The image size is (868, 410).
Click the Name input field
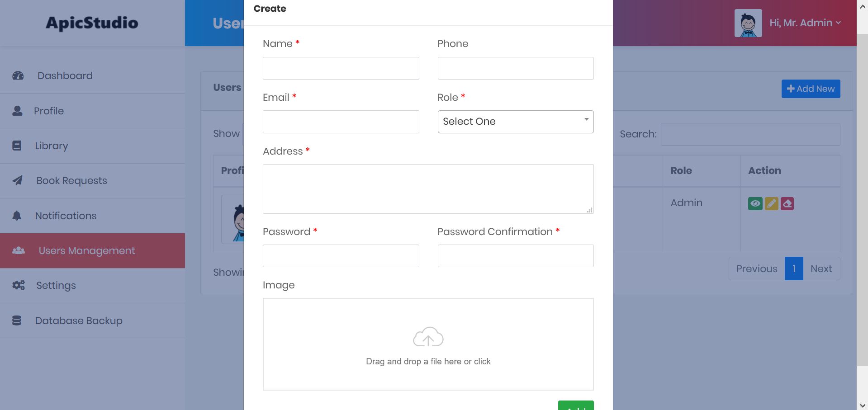pyautogui.click(x=341, y=68)
